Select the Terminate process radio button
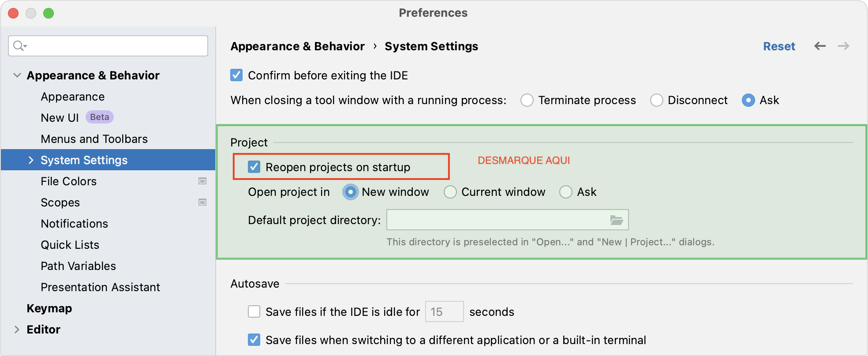868x356 pixels. (527, 100)
